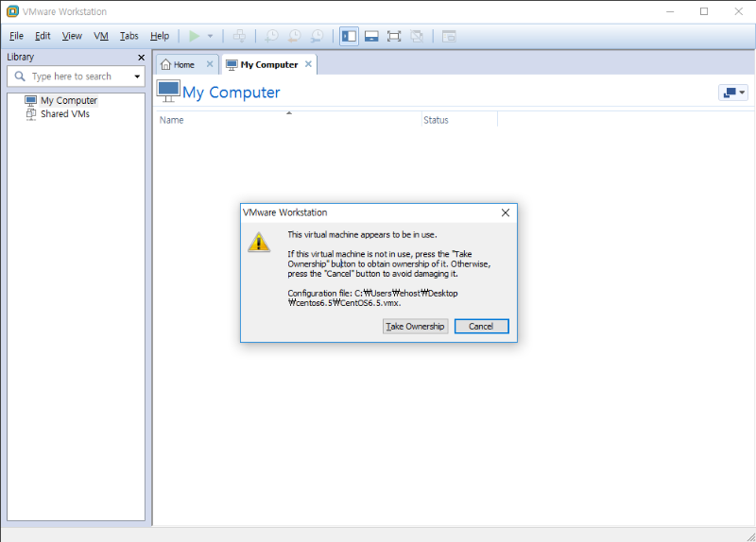Select Shared VMs in Library tree
The height and width of the screenshot is (542, 756).
pyautogui.click(x=65, y=114)
